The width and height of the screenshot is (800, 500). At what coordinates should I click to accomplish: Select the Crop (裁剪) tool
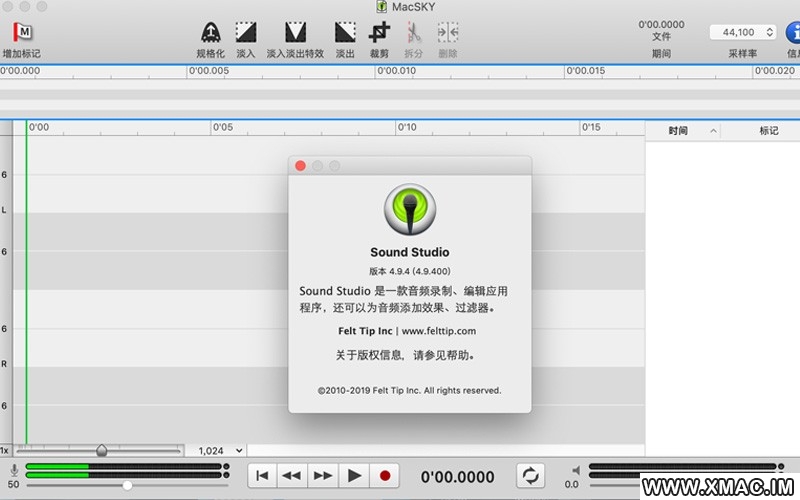379,33
